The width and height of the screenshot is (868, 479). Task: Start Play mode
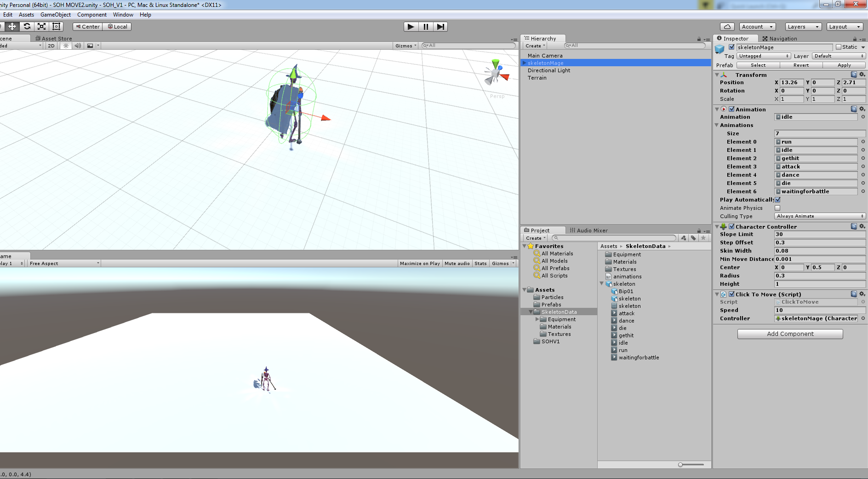pos(411,27)
